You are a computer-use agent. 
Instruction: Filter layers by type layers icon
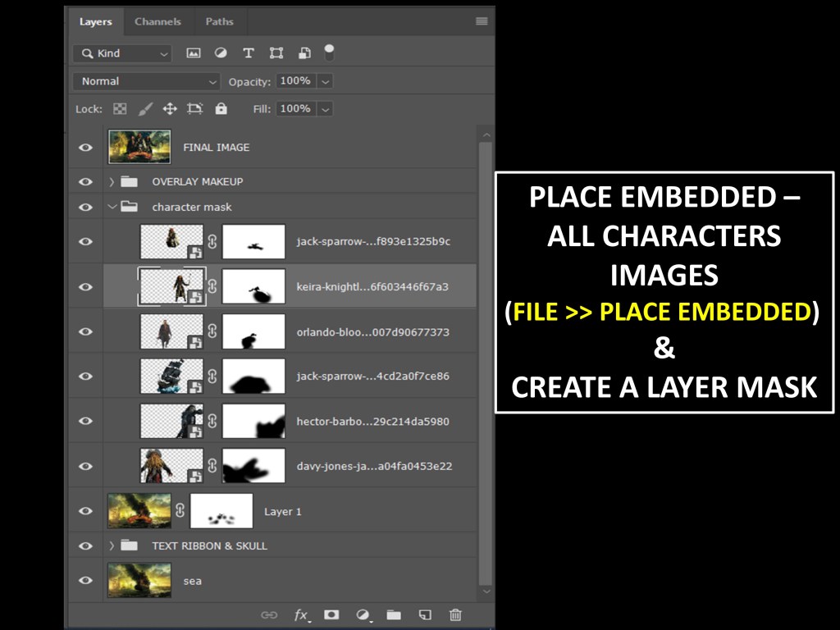(249, 53)
